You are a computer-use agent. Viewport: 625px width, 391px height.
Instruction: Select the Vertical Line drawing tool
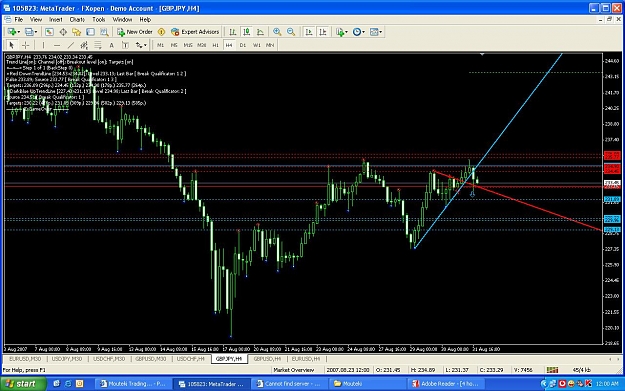[43, 45]
